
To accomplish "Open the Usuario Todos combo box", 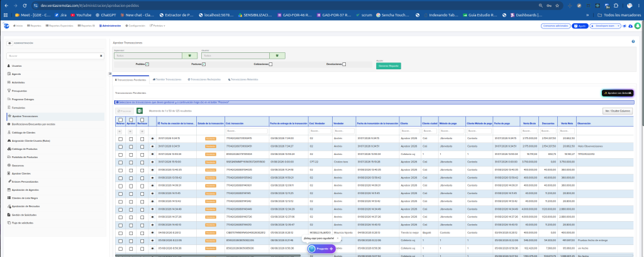I will coord(235,55).
